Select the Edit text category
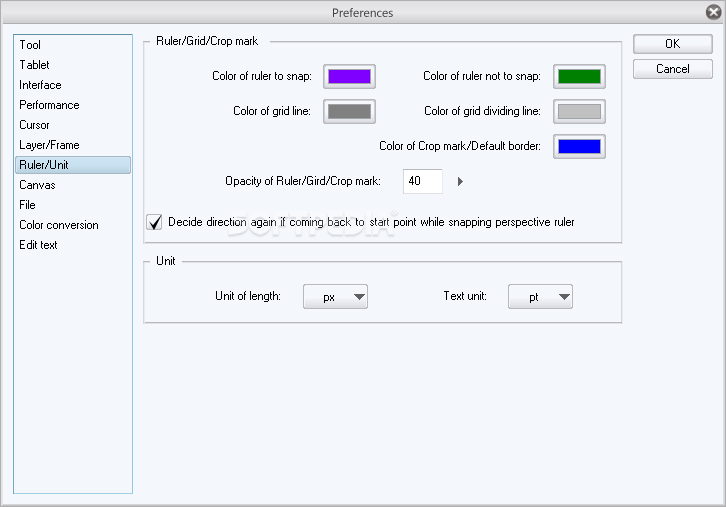Screen dimensions: 726x507 click(73, 245)
